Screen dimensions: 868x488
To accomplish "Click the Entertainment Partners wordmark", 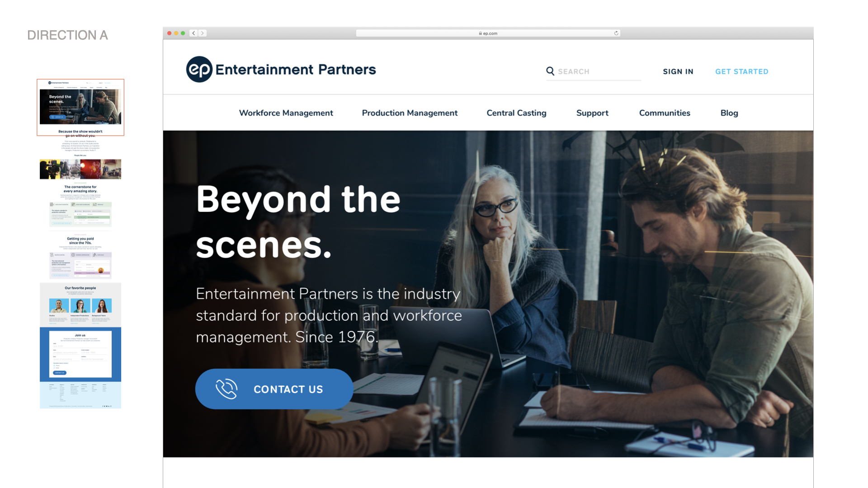I will [x=296, y=70].
